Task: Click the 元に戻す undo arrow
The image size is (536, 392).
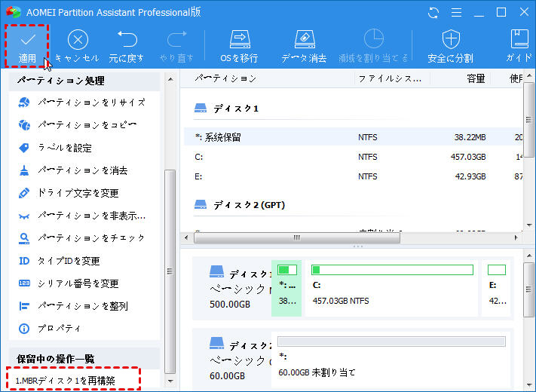Action: tap(127, 39)
